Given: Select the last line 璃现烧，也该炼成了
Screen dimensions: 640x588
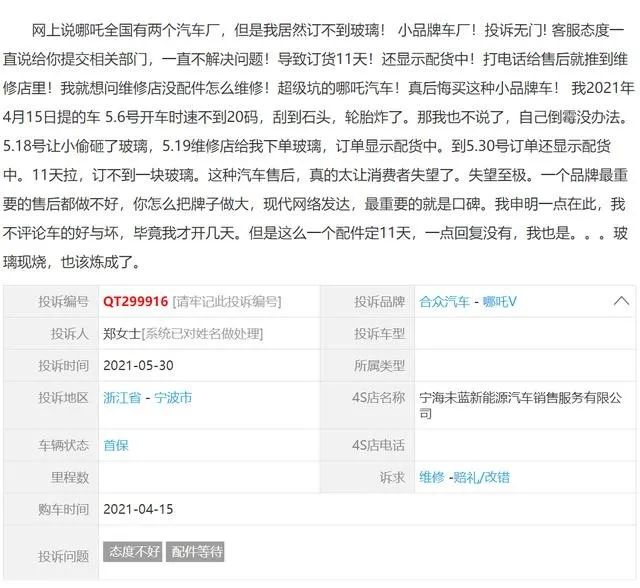Looking at the screenshot, I should click(71, 262).
